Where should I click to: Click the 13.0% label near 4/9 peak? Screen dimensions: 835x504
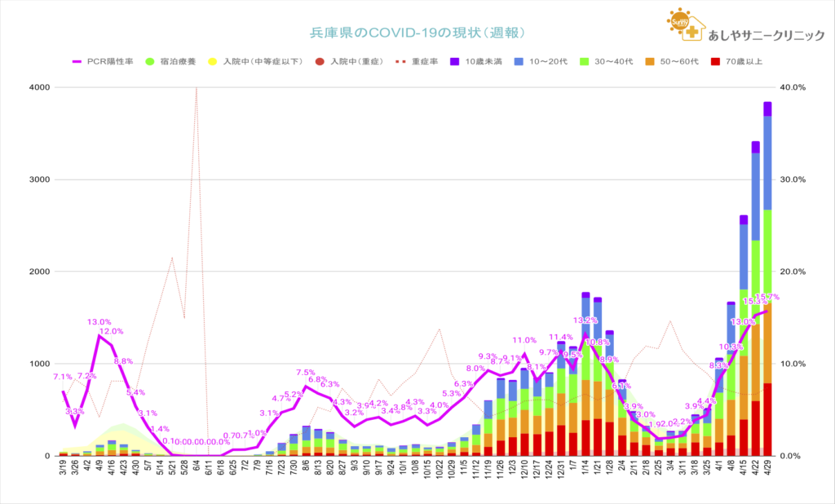click(99, 322)
